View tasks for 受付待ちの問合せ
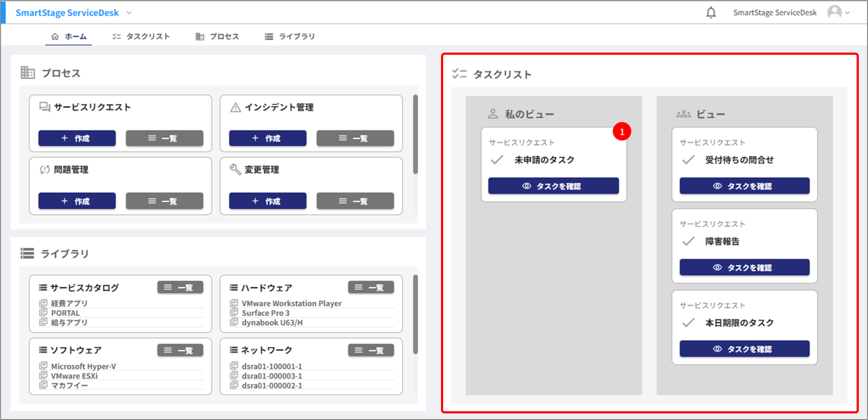This screenshot has height=420, width=868. click(744, 186)
